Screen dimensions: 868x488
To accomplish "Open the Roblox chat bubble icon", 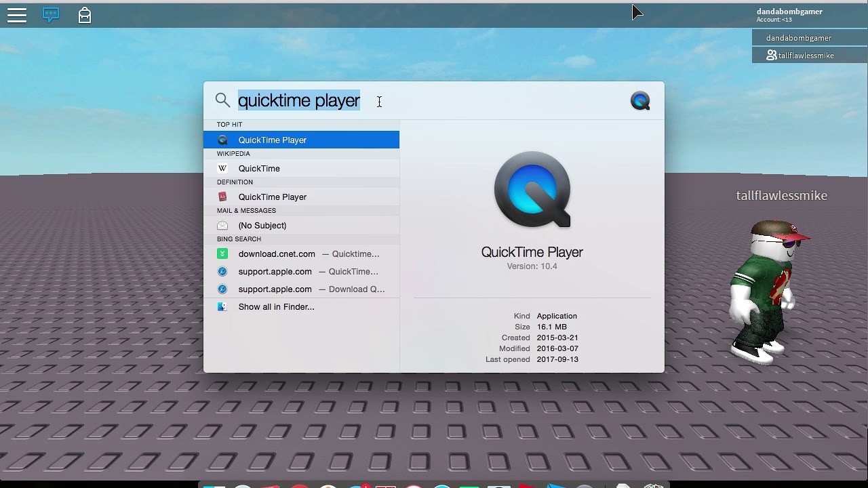I will click(x=51, y=14).
